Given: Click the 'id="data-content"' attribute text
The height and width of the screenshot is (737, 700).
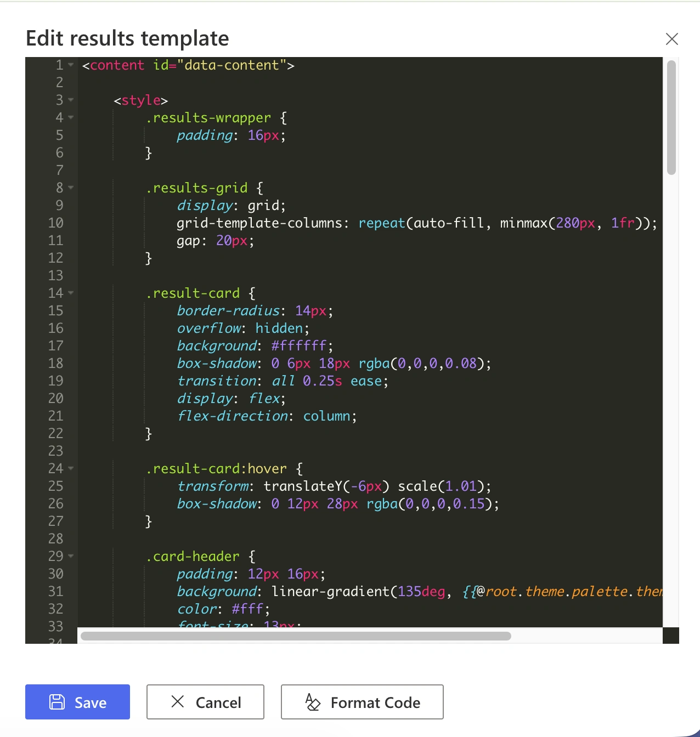Looking at the screenshot, I should (x=219, y=65).
